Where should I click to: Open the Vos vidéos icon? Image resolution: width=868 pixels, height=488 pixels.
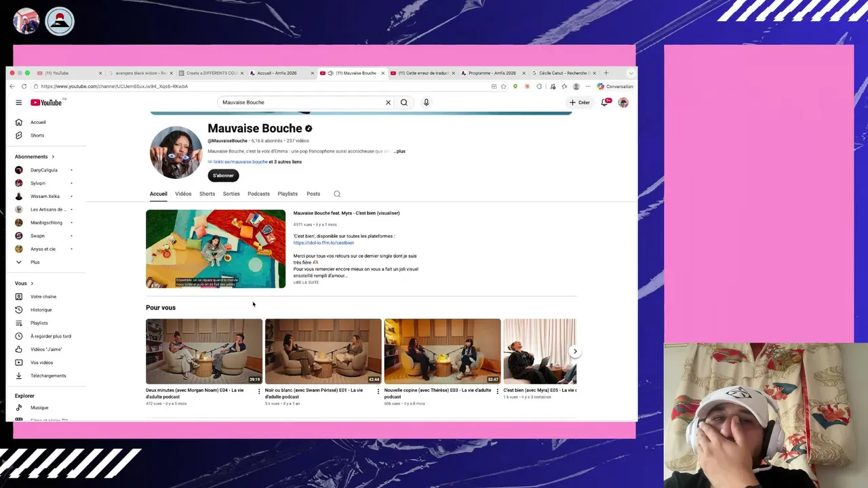[x=19, y=363]
